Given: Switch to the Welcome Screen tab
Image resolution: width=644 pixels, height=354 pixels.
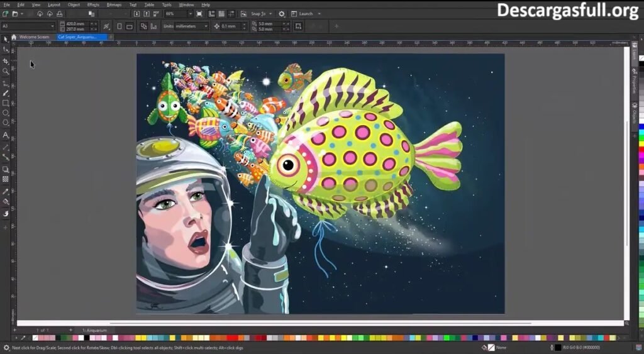Looking at the screenshot, I should (x=33, y=37).
